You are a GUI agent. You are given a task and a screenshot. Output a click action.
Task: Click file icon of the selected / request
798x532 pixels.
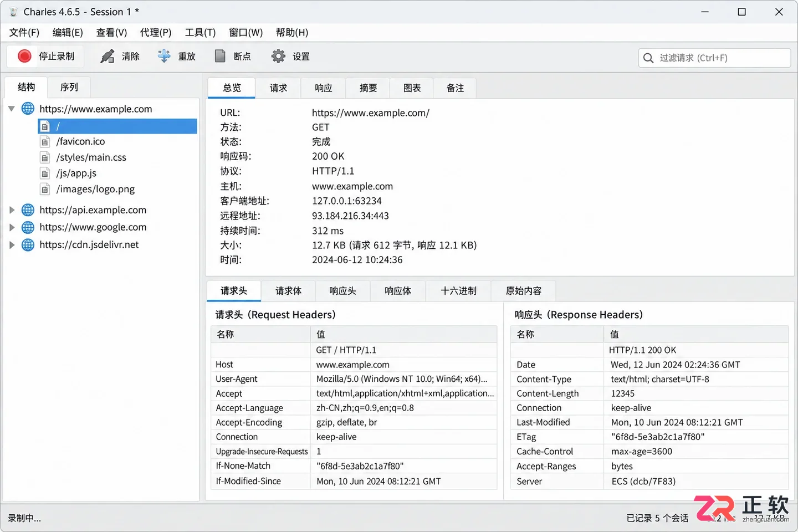tap(45, 126)
